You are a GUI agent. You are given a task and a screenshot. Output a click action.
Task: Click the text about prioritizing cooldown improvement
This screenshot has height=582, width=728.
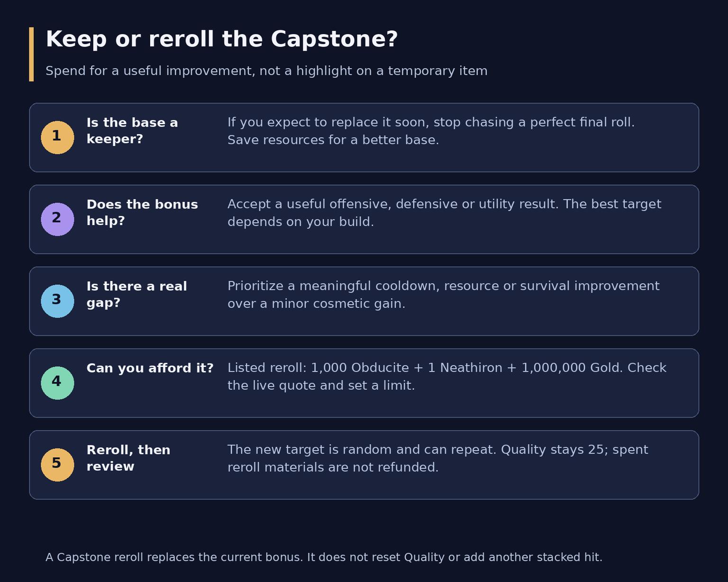pos(443,295)
